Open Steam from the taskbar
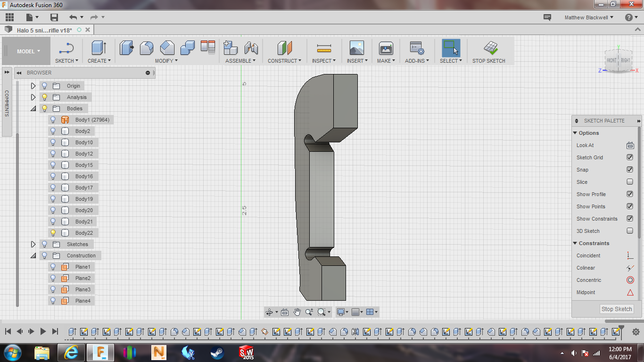 pos(217,353)
